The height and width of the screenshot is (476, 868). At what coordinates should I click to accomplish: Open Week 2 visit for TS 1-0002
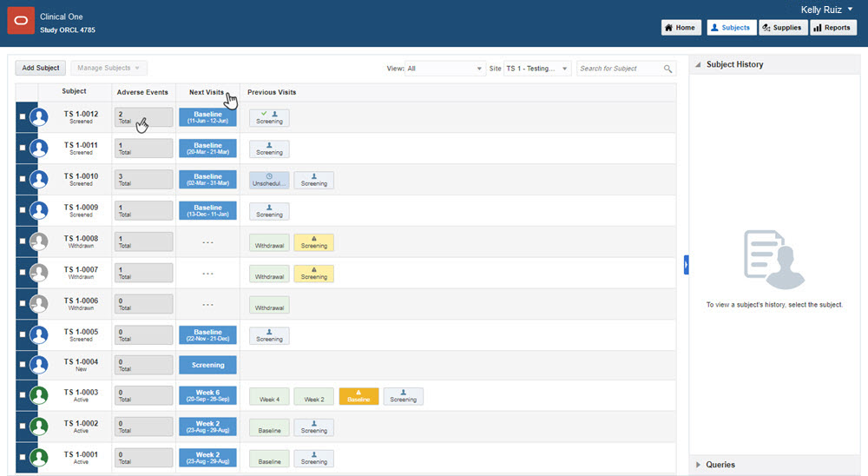click(207, 426)
